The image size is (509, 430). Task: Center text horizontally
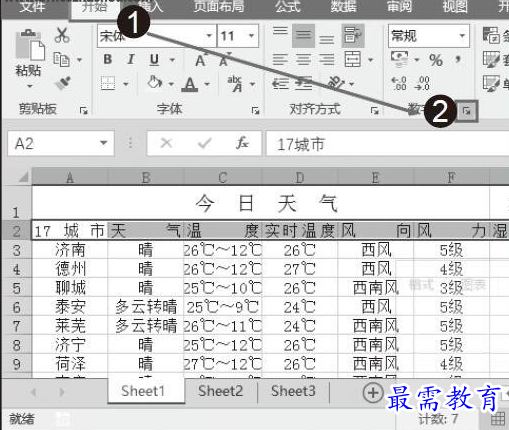click(303, 60)
